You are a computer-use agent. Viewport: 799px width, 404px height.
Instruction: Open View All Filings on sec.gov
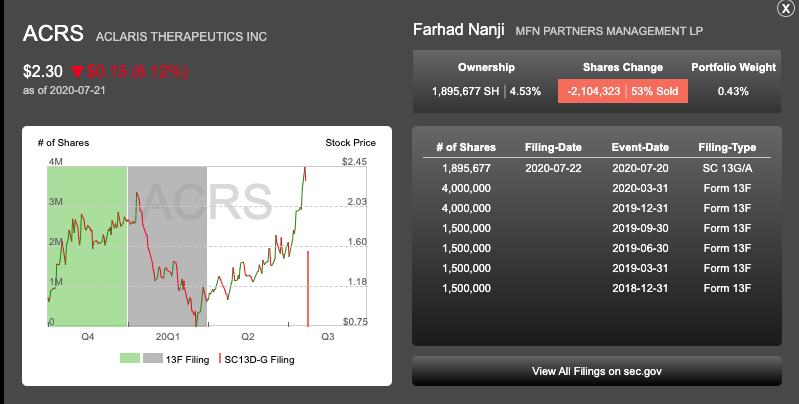[x=597, y=371]
